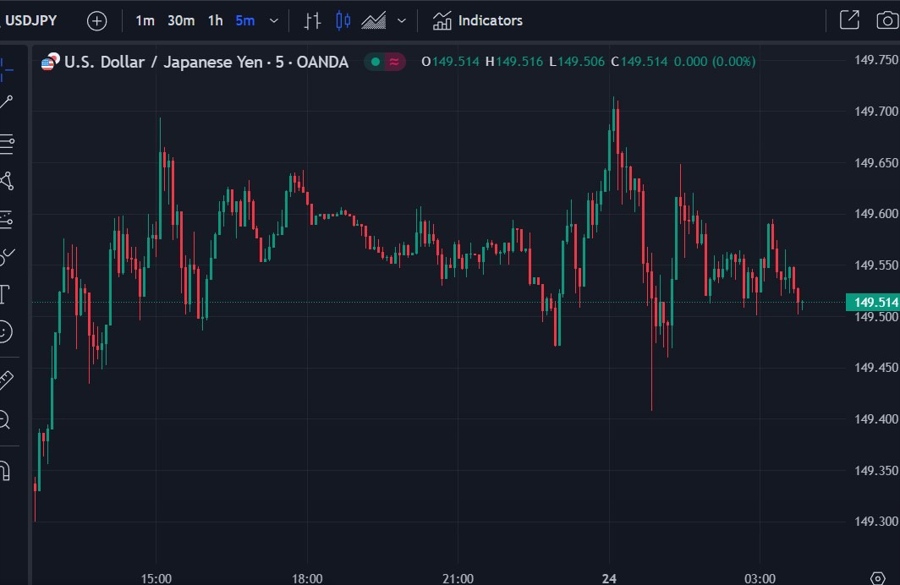This screenshot has width=900, height=585.
Task: Click the 24 date label on the time axis
Action: point(609,578)
